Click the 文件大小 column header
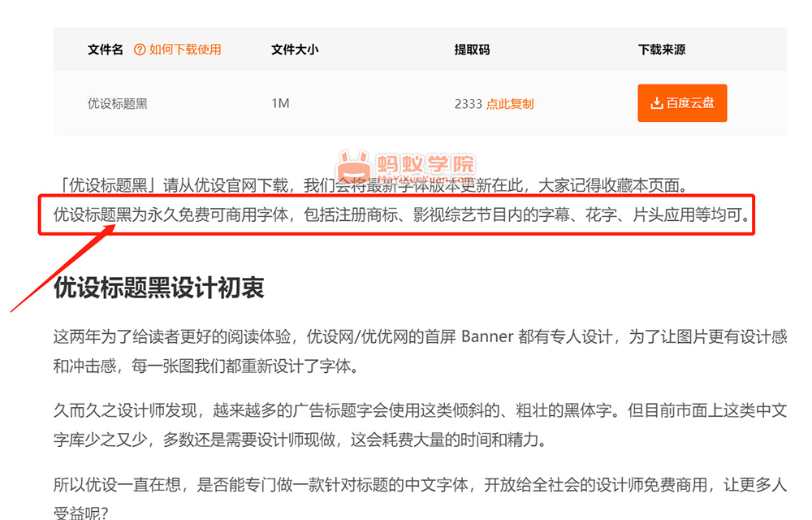This screenshot has height=520, width=812. 295,50
